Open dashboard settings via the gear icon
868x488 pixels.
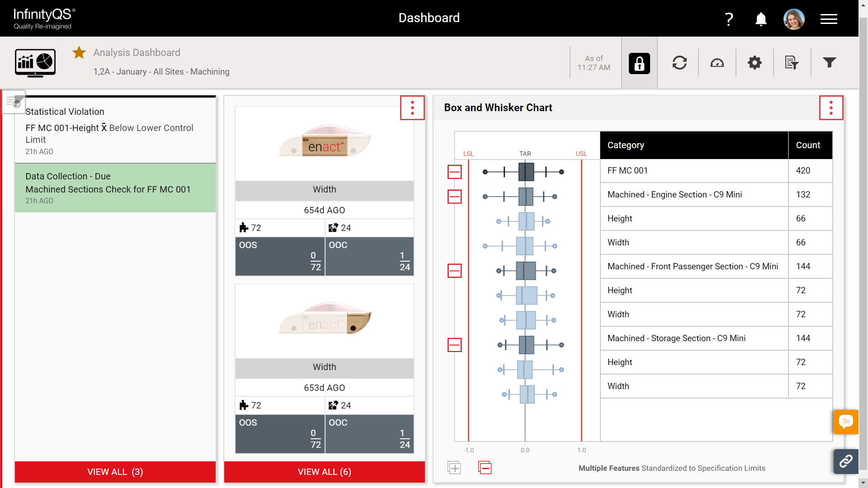coord(755,63)
